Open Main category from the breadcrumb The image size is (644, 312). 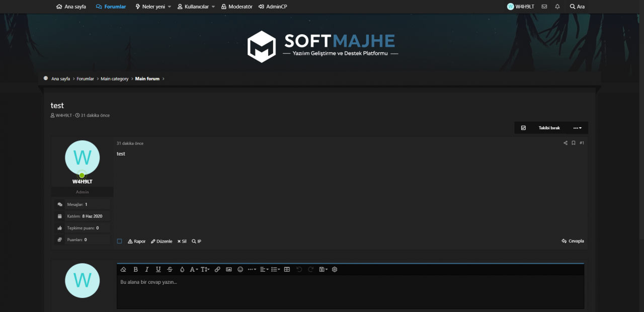coord(114,79)
